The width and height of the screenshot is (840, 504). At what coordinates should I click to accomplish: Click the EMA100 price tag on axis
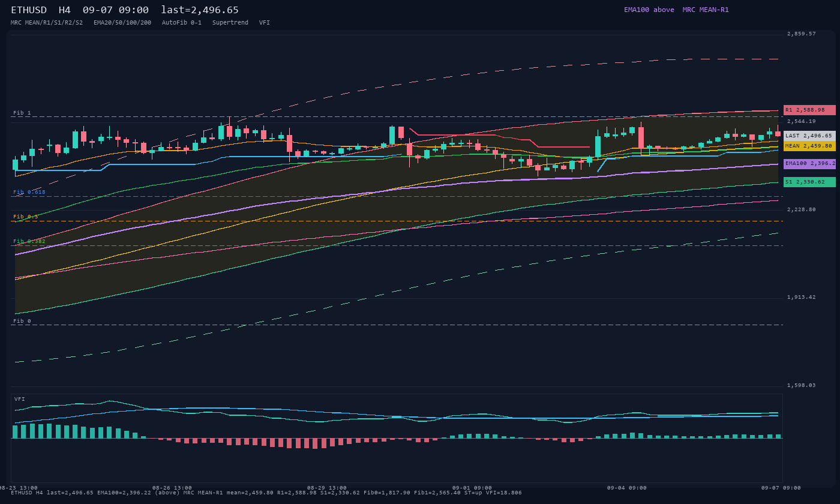tap(809, 163)
